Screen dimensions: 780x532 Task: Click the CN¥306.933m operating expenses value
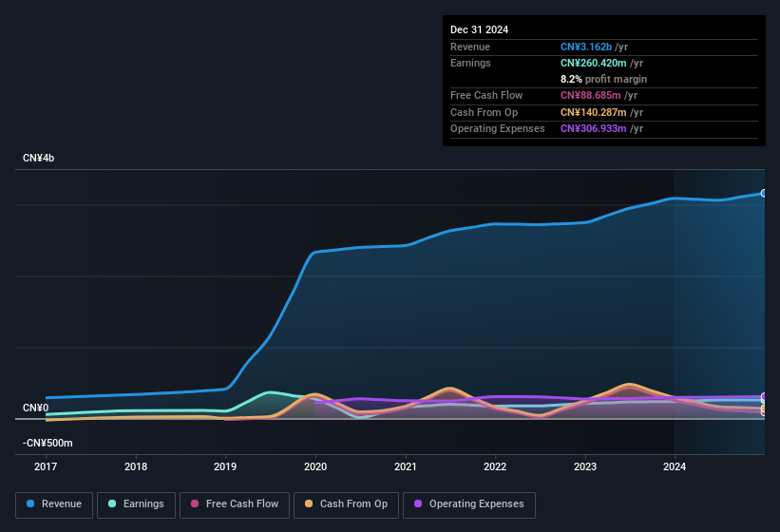[594, 128]
